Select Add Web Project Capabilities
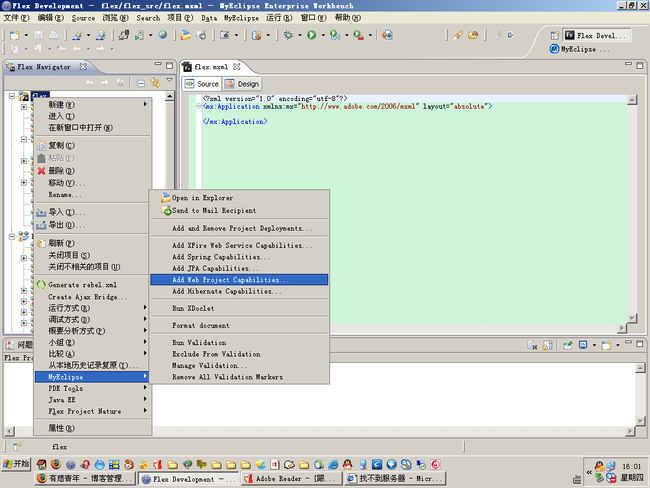The height and width of the screenshot is (488, 650). pos(239,280)
